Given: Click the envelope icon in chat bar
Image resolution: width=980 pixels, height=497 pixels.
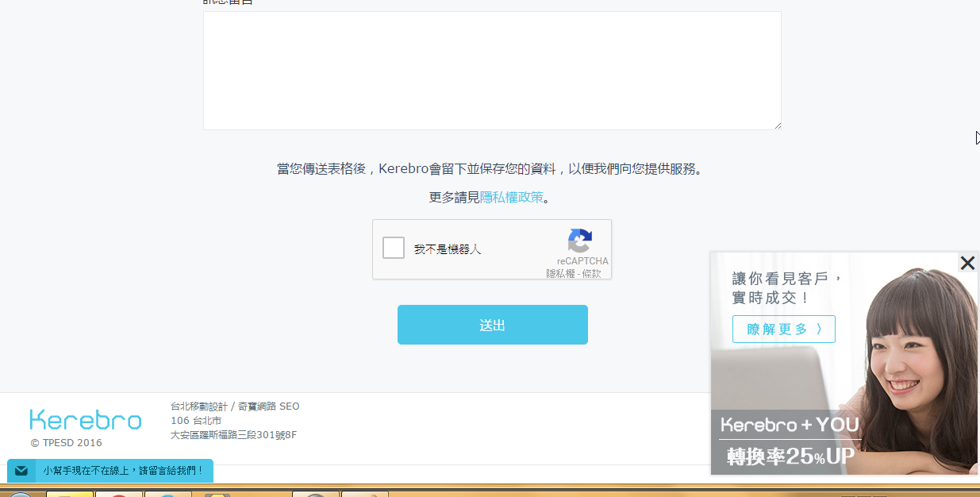Looking at the screenshot, I should [x=21, y=471].
